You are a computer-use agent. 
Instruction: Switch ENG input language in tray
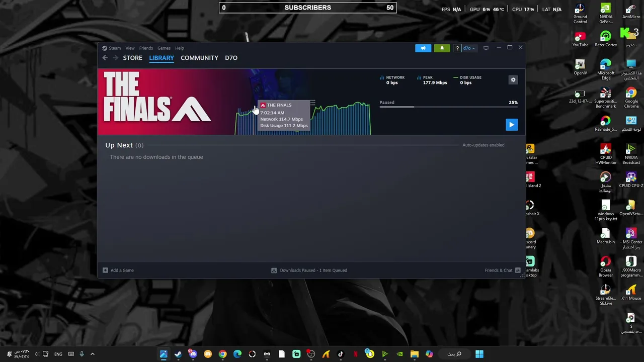(58, 354)
